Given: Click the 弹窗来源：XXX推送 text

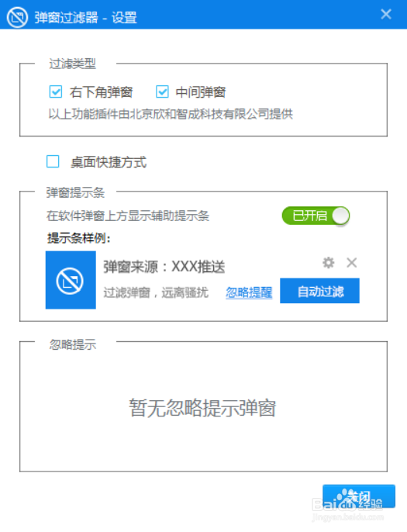Looking at the screenshot, I should pos(164,267).
